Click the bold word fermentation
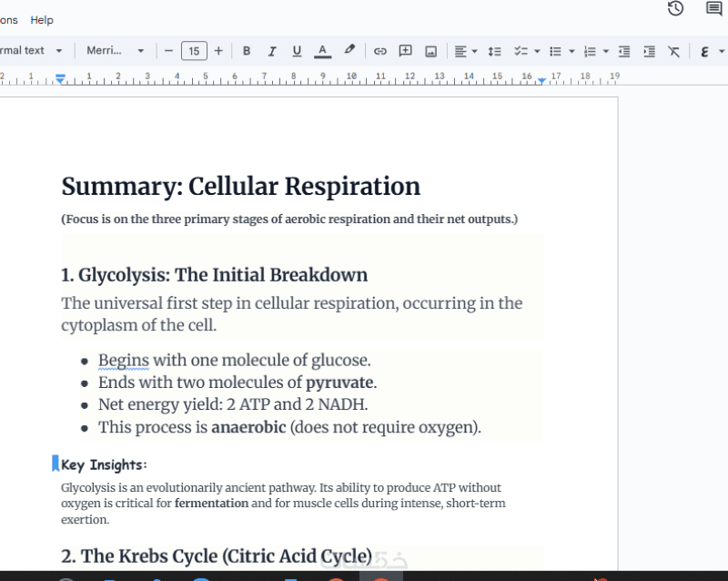This screenshot has width=728, height=581. click(x=212, y=504)
